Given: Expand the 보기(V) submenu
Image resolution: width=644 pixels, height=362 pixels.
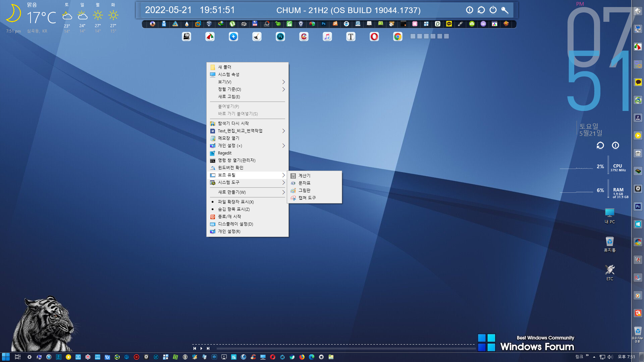Looking at the screenshot, I should pos(248,82).
